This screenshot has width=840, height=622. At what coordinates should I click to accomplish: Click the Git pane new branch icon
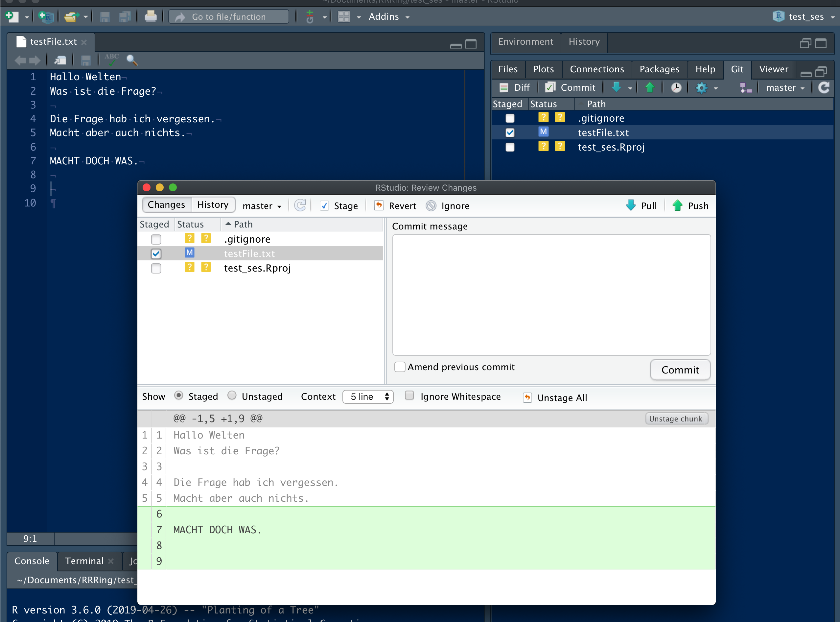click(x=746, y=88)
